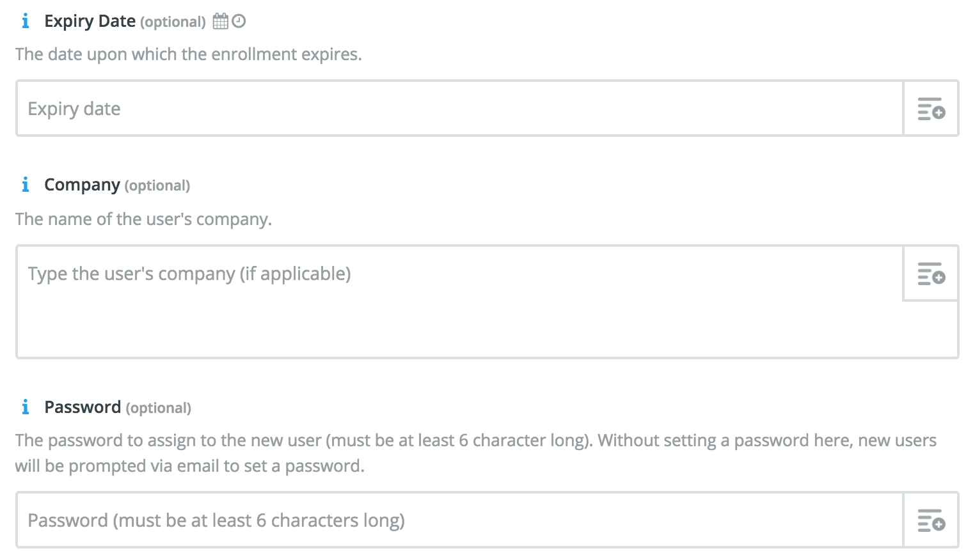Click the info icon beside Company
This screenshot has width=975, height=560.
(x=25, y=185)
